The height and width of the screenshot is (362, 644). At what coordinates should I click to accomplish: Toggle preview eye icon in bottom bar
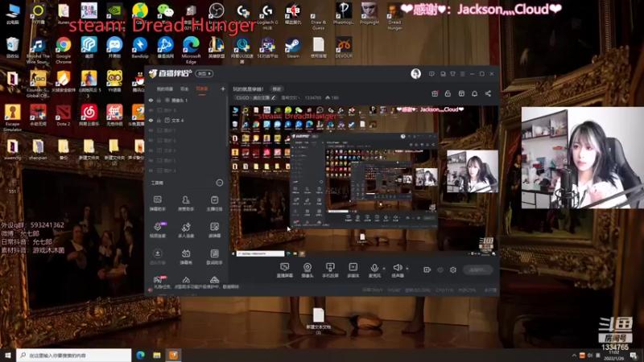[440, 269]
